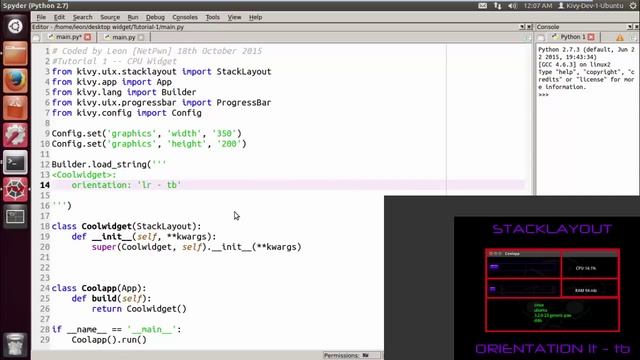This screenshot has height=360, width=640.
Task: Launch Firefox from the dock
Action: [15, 80]
